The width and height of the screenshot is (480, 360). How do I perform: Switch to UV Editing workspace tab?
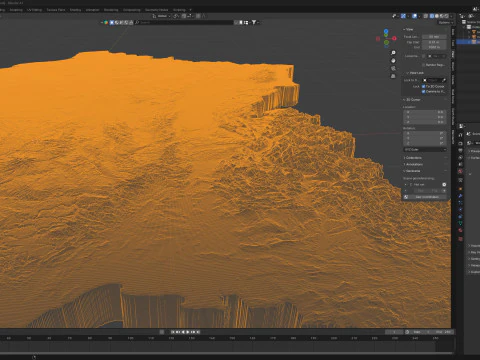click(x=35, y=10)
